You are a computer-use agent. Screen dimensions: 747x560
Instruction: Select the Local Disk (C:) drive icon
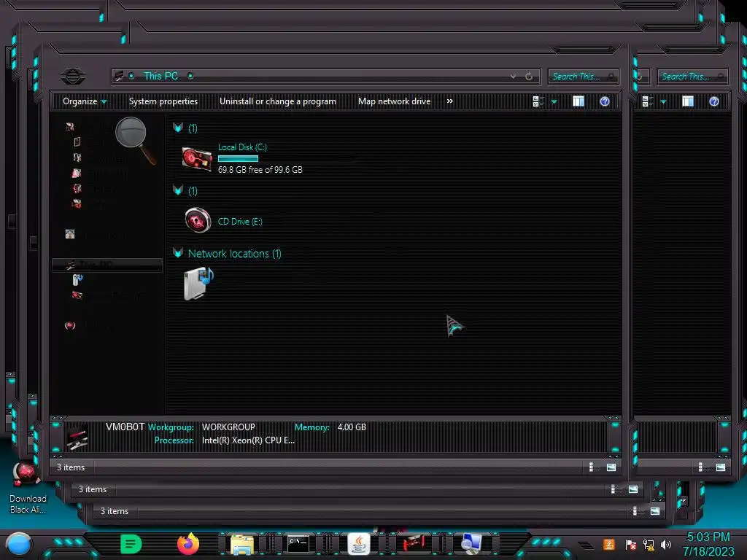197,158
